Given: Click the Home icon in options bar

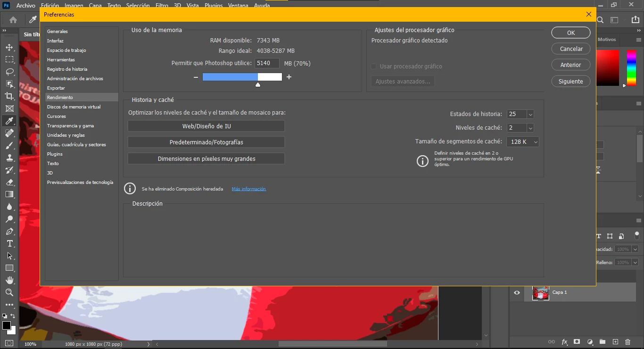Looking at the screenshot, I should coord(13,20).
